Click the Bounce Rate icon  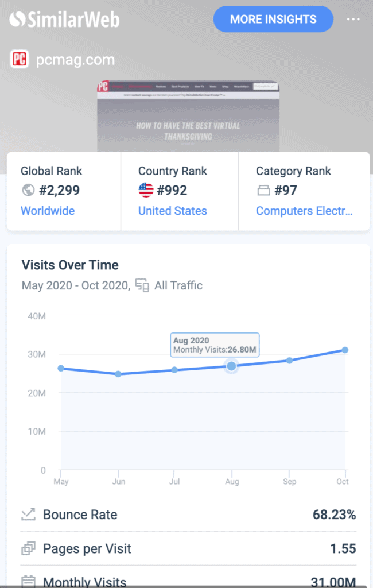coord(28,514)
